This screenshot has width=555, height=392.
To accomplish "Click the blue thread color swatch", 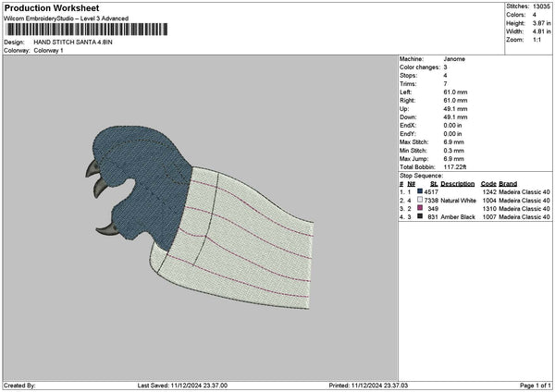I will 420,191.
